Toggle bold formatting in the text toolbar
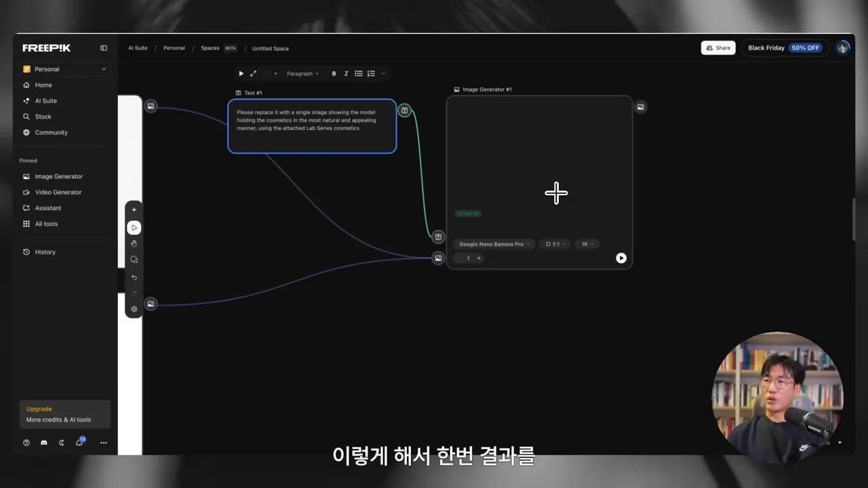868x488 pixels. (334, 73)
